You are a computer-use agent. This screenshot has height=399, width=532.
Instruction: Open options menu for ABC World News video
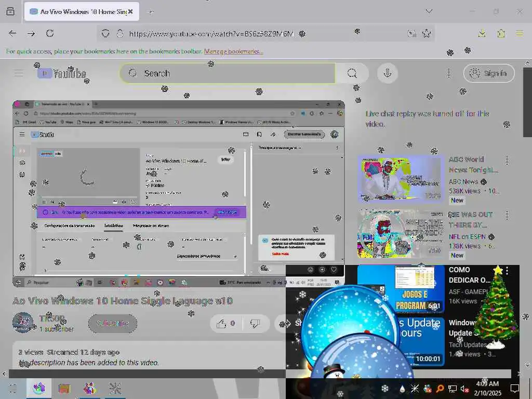pos(507,161)
